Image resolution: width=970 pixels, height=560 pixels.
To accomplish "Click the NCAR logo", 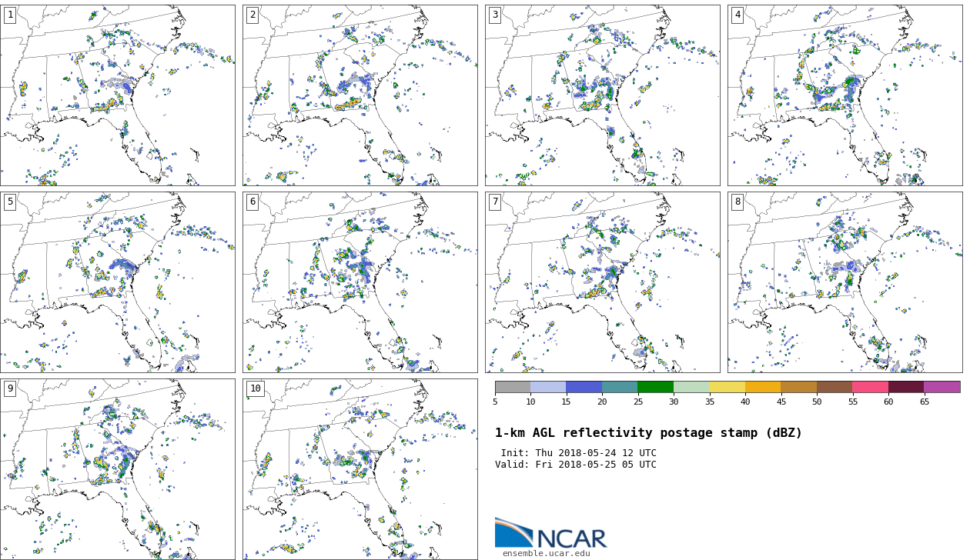I will click(x=550, y=533).
